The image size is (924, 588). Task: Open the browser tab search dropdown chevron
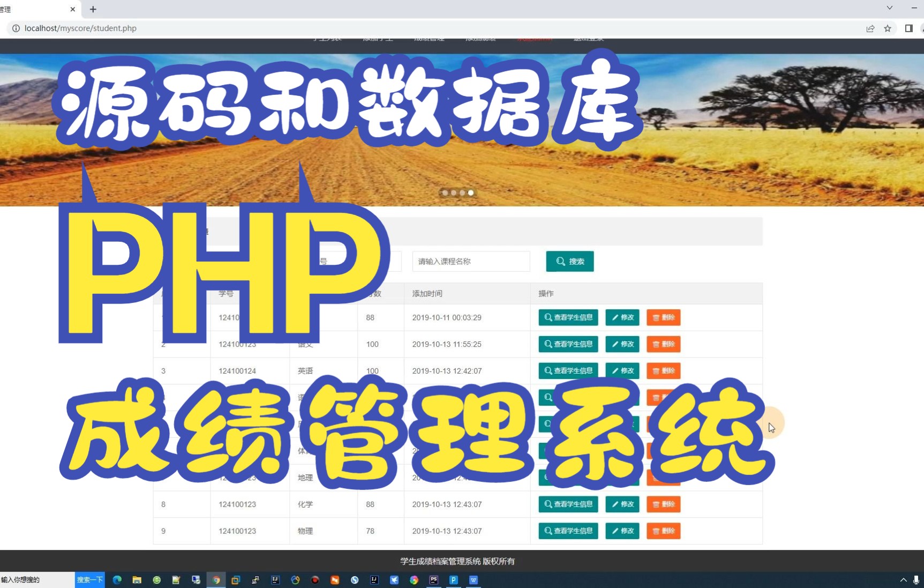[x=889, y=8]
